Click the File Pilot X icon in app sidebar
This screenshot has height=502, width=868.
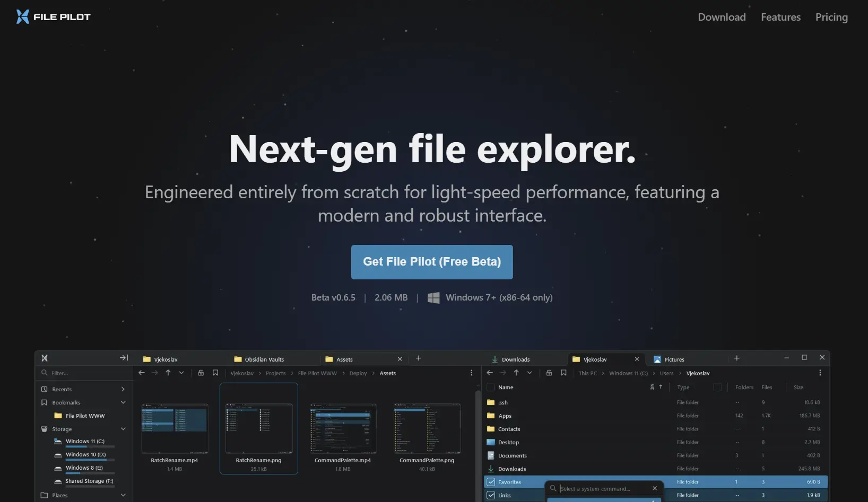pos(45,358)
